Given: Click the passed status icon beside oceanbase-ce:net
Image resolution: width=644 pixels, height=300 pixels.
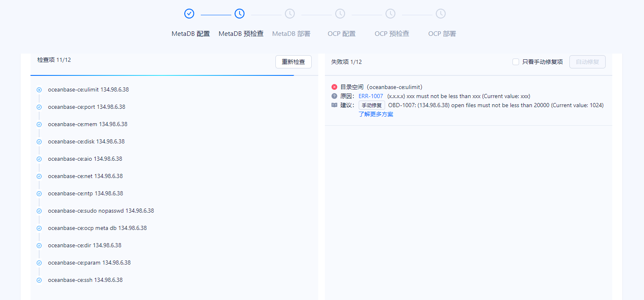Looking at the screenshot, I should tap(39, 176).
